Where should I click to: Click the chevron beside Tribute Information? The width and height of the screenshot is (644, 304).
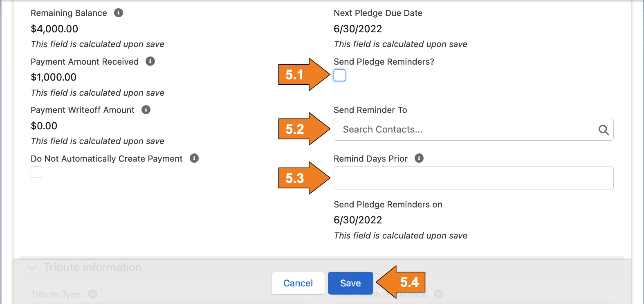click(31, 268)
